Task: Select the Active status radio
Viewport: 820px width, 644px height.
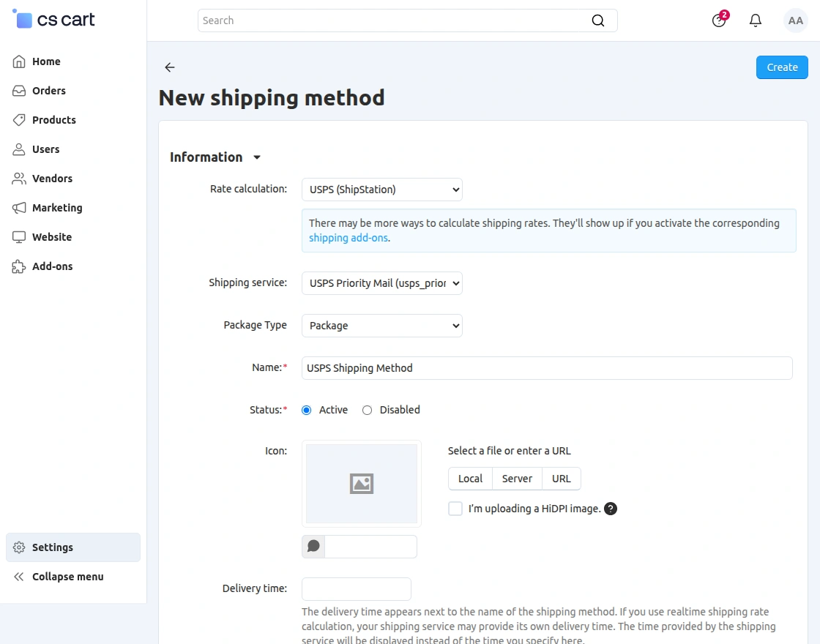Action: [x=307, y=411]
